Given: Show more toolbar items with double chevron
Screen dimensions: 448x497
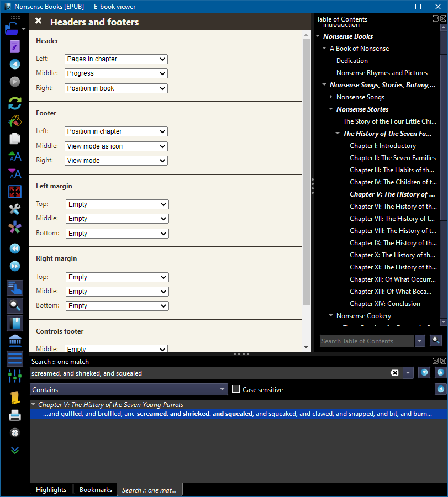Looking at the screenshot, I should pyautogui.click(x=14, y=450).
